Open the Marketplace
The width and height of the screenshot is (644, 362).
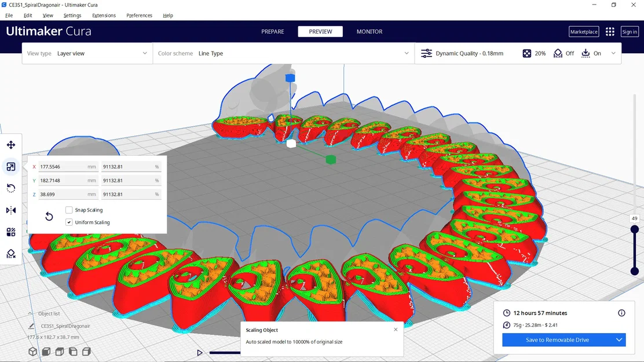(x=584, y=32)
